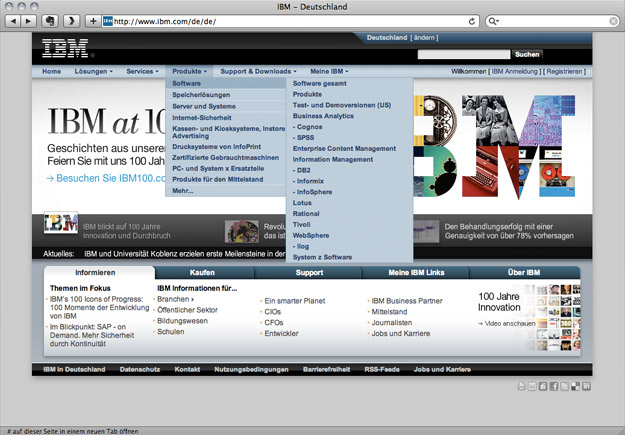The image size is (625, 435).
Task: Go back with the browser Back arrow
Action: pos(14,21)
